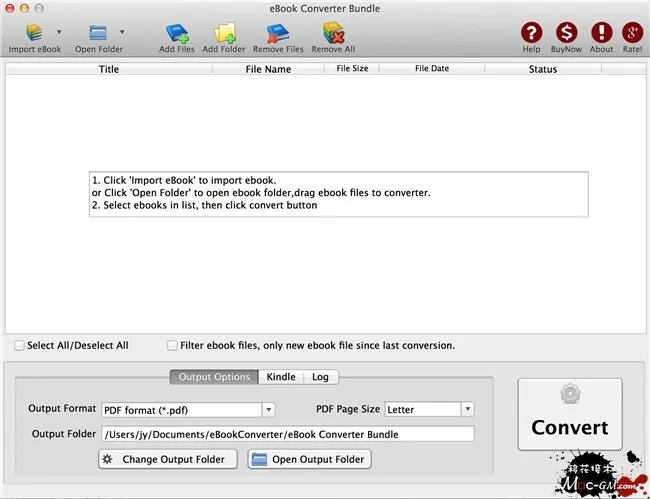Open the PDF Page Size Letter dropdown
This screenshot has height=499, width=650.
click(x=429, y=409)
